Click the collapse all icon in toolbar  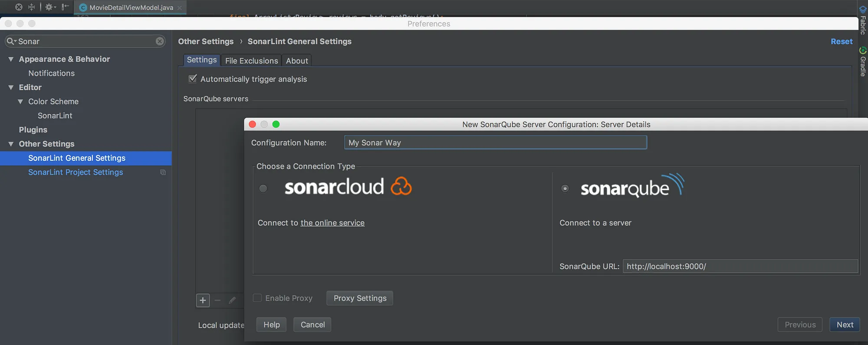pos(31,7)
